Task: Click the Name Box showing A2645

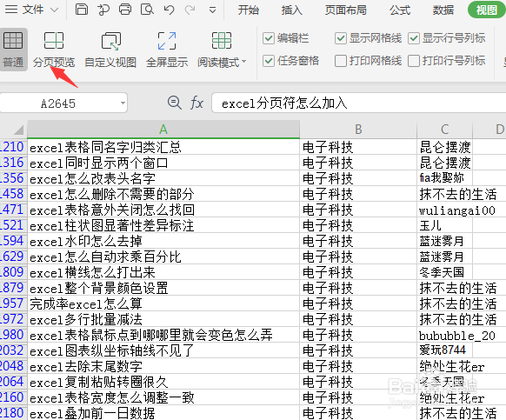Action: click(x=58, y=103)
